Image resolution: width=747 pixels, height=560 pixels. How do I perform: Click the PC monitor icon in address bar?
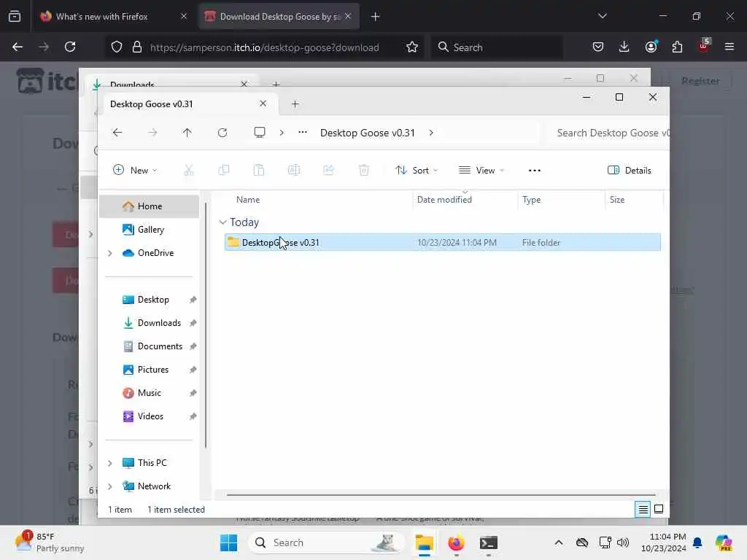[x=260, y=133]
